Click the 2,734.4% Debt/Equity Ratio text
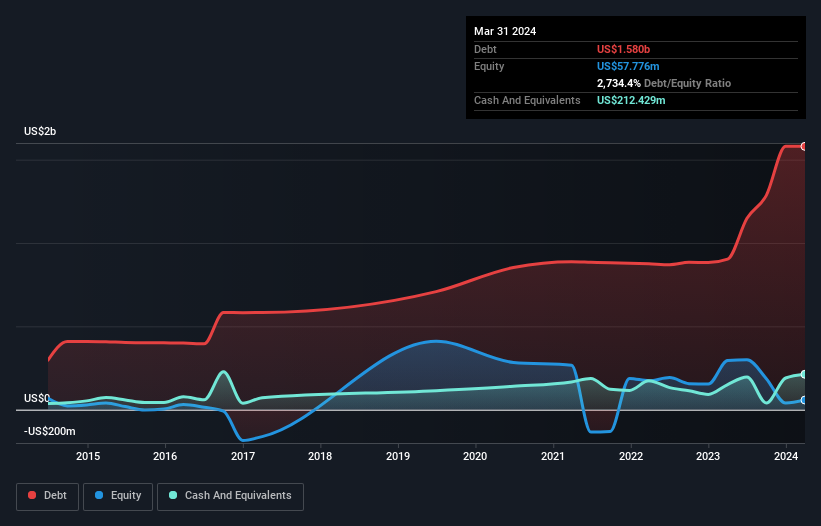This screenshot has height=526, width=821. (x=664, y=83)
